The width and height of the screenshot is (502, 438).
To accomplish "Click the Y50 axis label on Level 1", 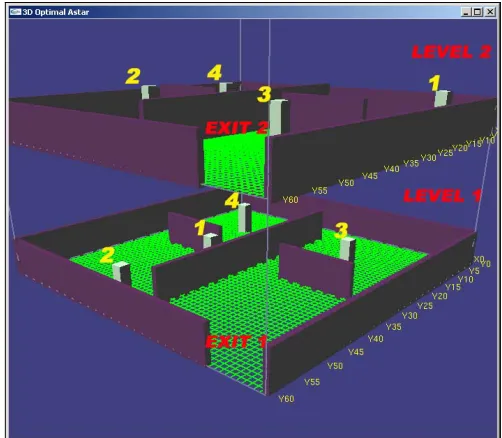I will point(335,366).
